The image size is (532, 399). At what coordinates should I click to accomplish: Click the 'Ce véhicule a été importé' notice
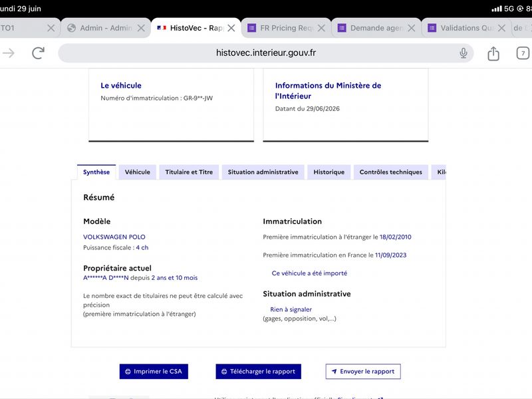(x=309, y=273)
